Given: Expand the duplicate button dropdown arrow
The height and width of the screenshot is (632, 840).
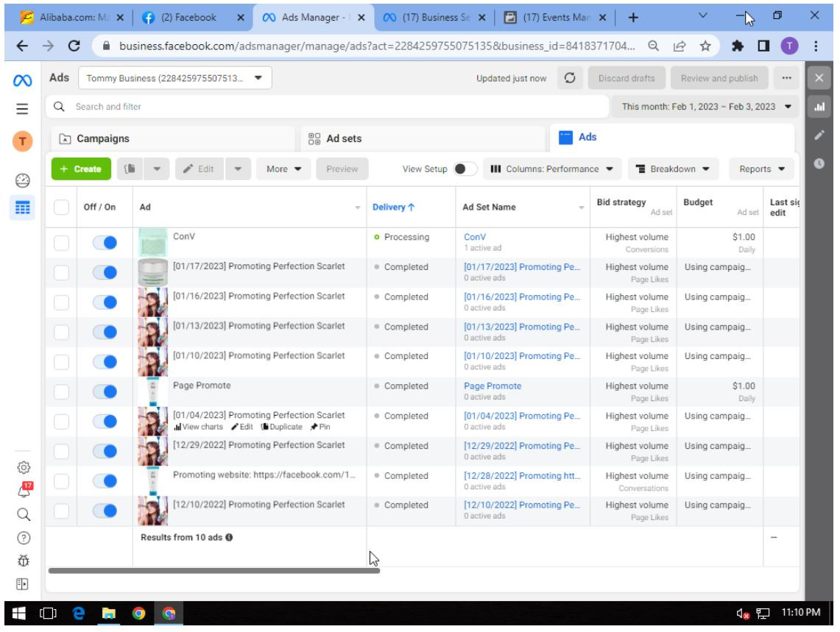Looking at the screenshot, I should [157, 169].
